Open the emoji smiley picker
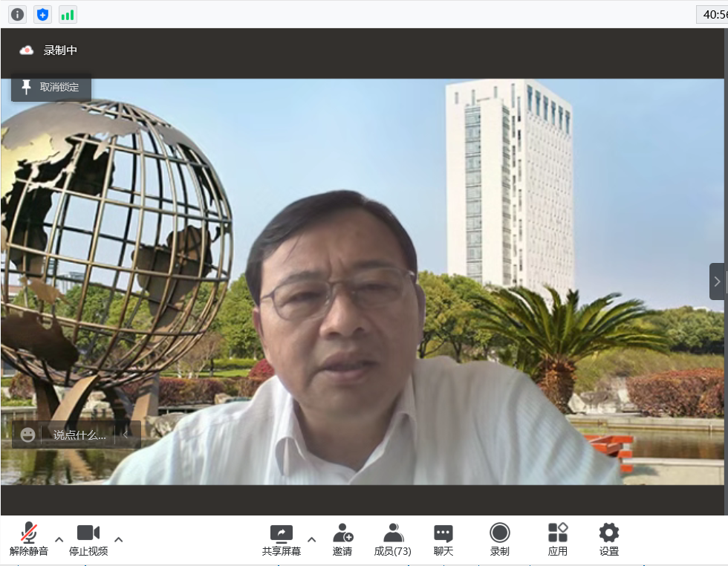Viewport: 728px width, 566px height. 27,435
